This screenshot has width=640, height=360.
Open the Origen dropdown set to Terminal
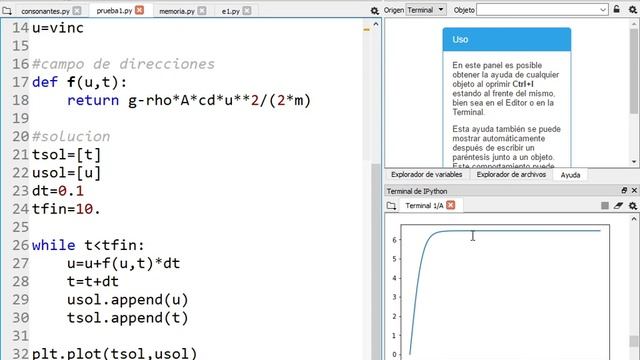point(426,10)
